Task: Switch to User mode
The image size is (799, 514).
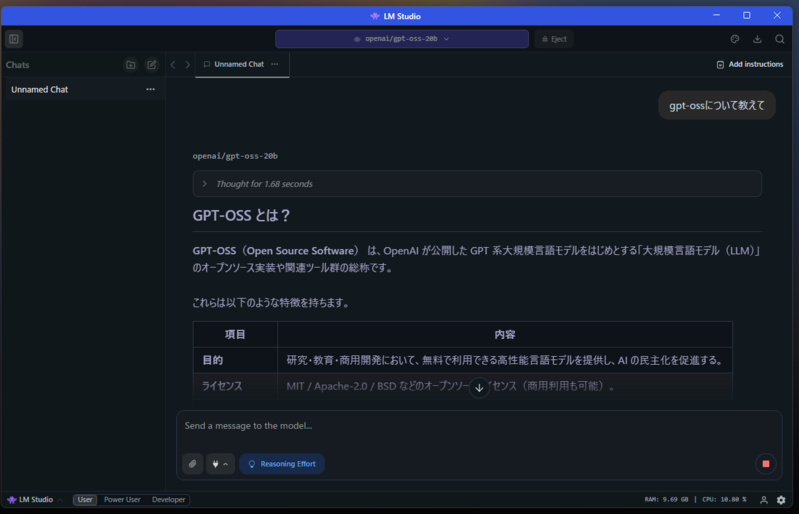Action: 85,500
